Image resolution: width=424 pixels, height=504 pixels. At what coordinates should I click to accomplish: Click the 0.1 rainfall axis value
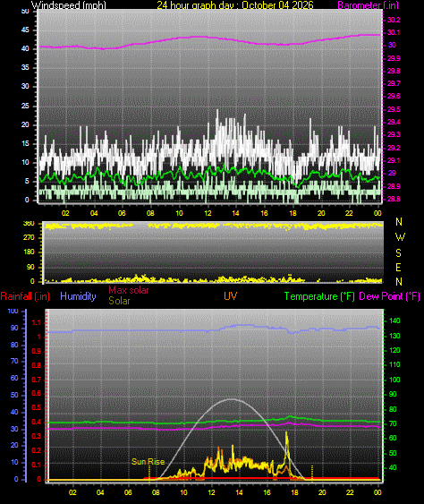37,465
